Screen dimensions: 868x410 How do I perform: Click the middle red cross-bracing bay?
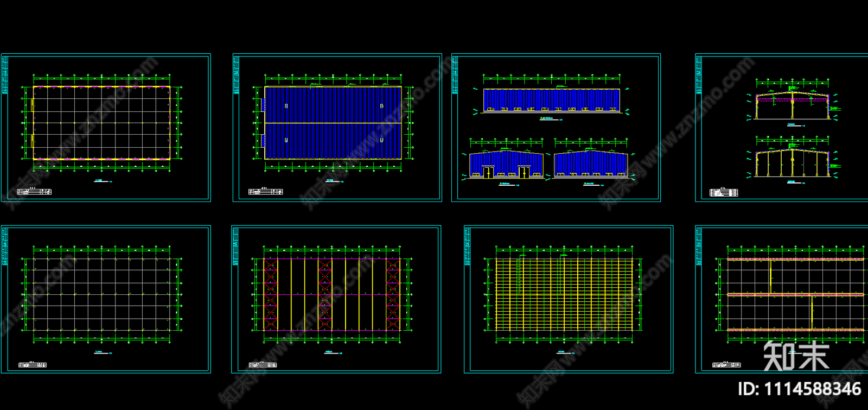click(325, 295)
